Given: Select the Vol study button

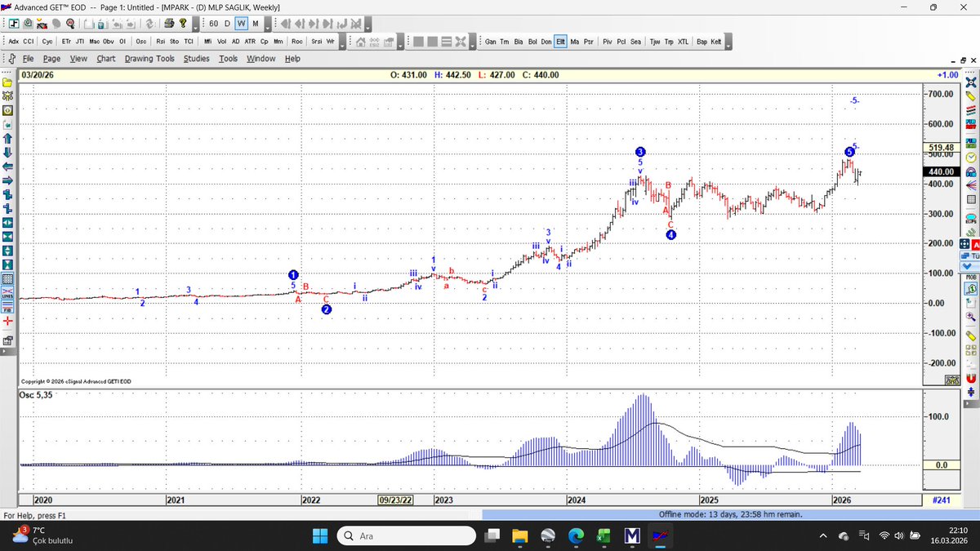Looking at the screenshot, I should (221, 41).
